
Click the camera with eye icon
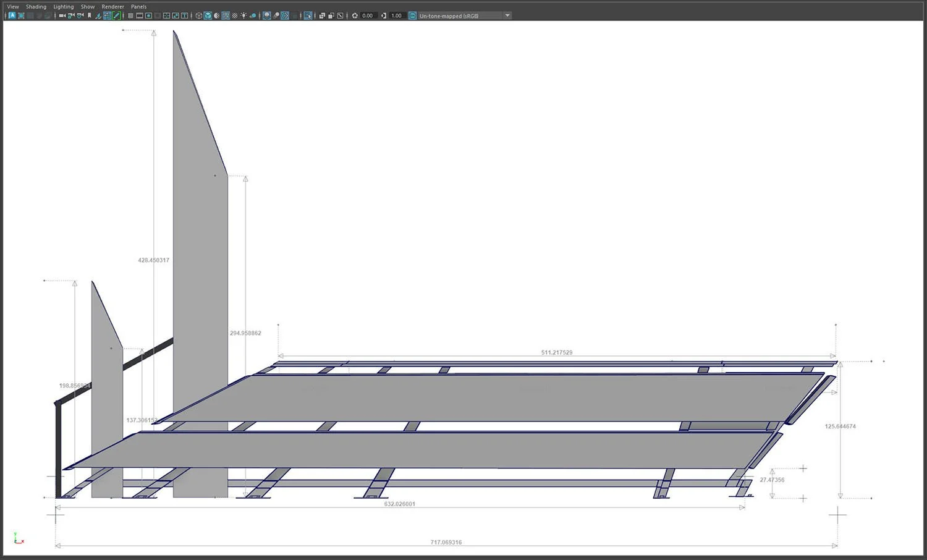pos(80,15)
